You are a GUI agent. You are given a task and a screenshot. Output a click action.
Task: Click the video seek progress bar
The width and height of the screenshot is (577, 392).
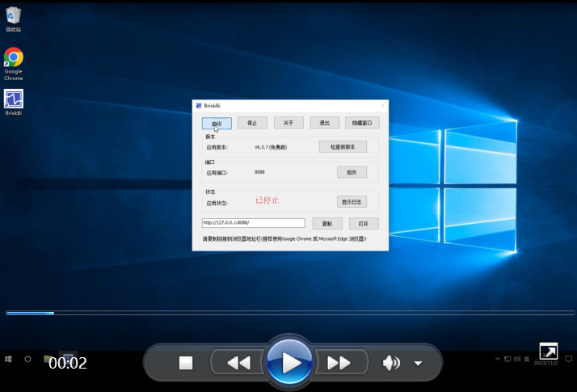click(290, 313)
